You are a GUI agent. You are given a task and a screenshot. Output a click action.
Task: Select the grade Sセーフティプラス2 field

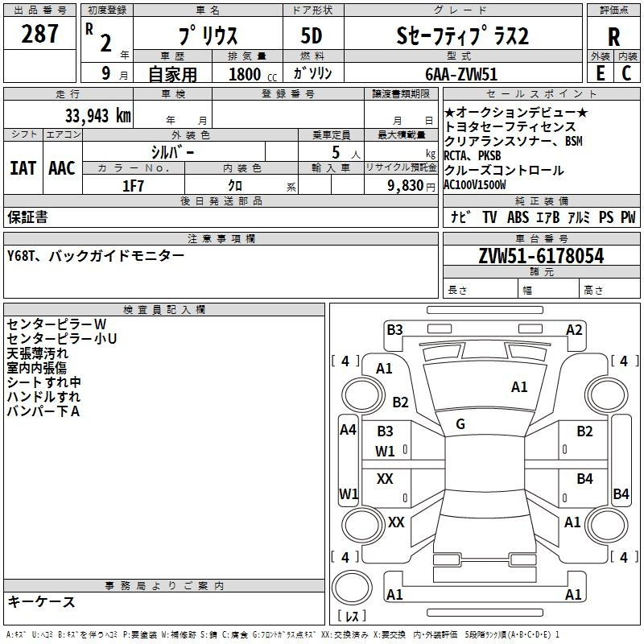click(462, 36)
